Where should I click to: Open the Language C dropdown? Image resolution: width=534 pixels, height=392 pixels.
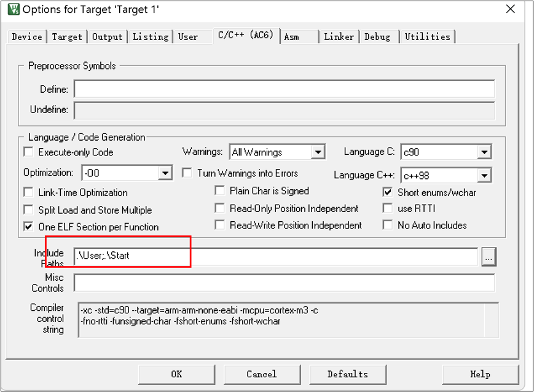pyautogui.click(x=484, y=152)
